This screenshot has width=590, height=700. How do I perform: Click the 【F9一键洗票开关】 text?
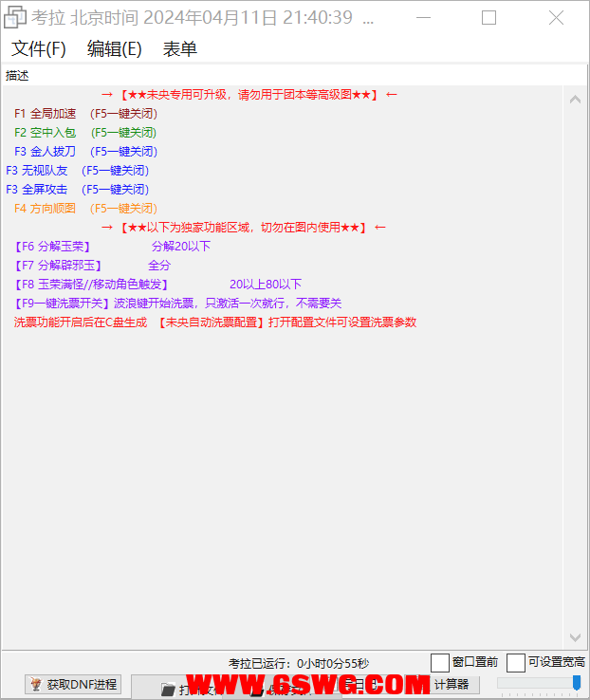pyautogui.click(x=63, y=304)
